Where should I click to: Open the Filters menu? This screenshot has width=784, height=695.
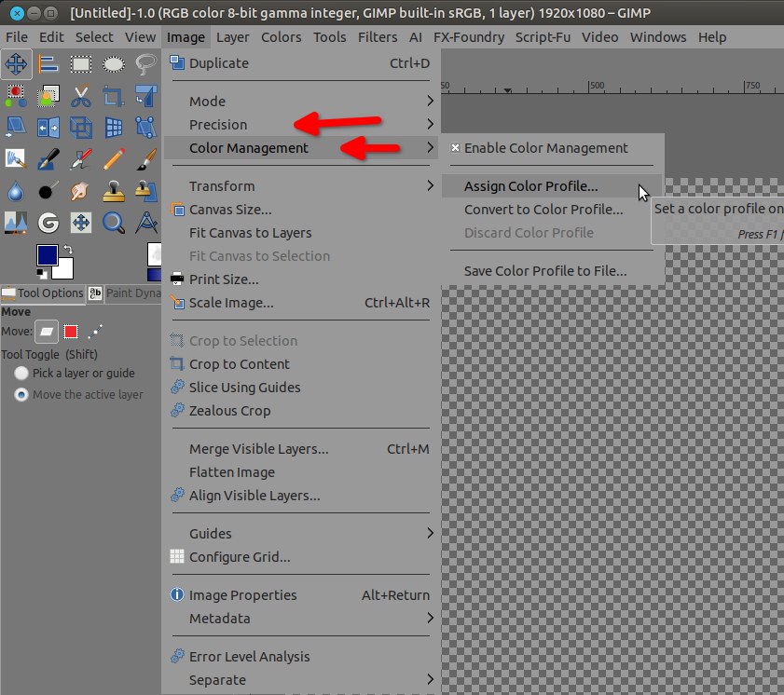tap(378, 37)
